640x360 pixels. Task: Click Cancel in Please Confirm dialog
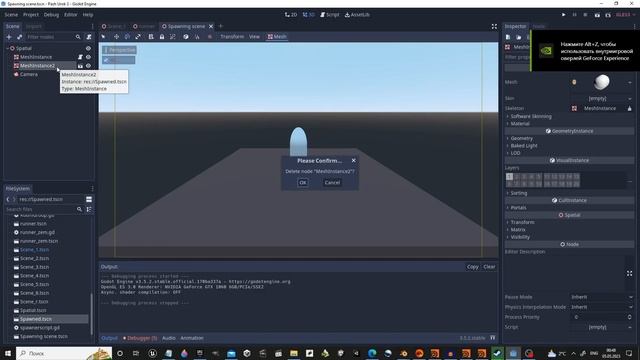(332, 182)
